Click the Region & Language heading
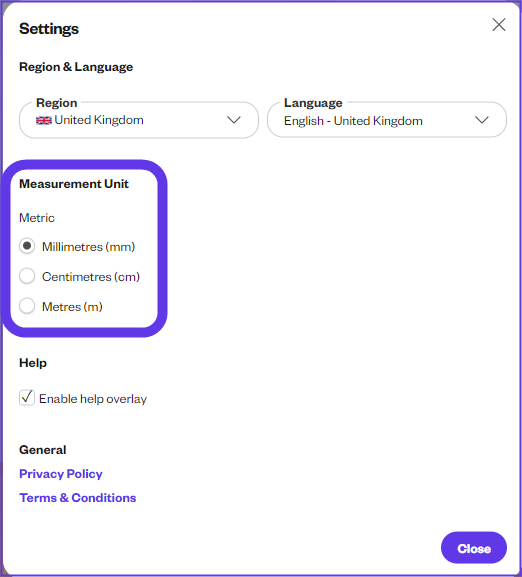The height and width of the screenshot is (577, 522). (x=76, y=67)
